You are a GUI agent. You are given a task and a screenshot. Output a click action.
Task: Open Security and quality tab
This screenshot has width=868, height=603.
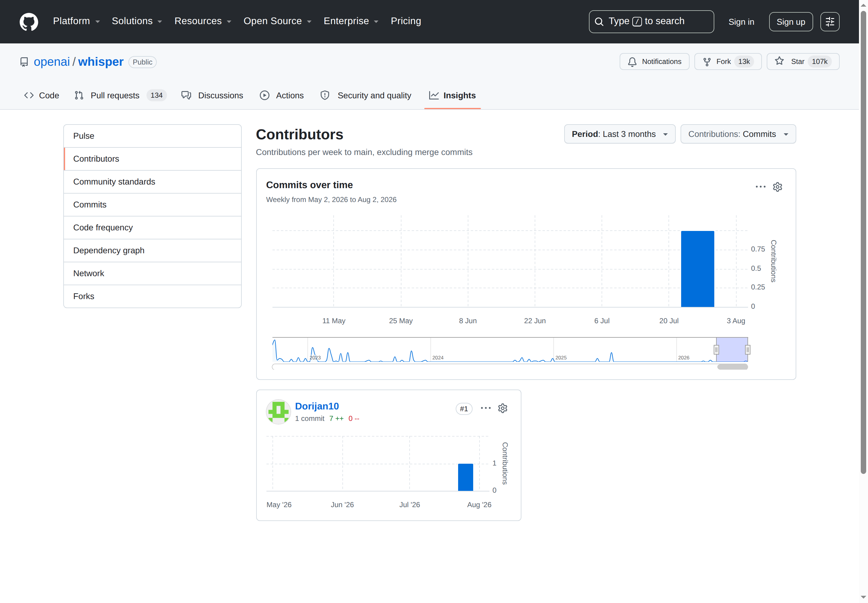click(x=366, y=96)
